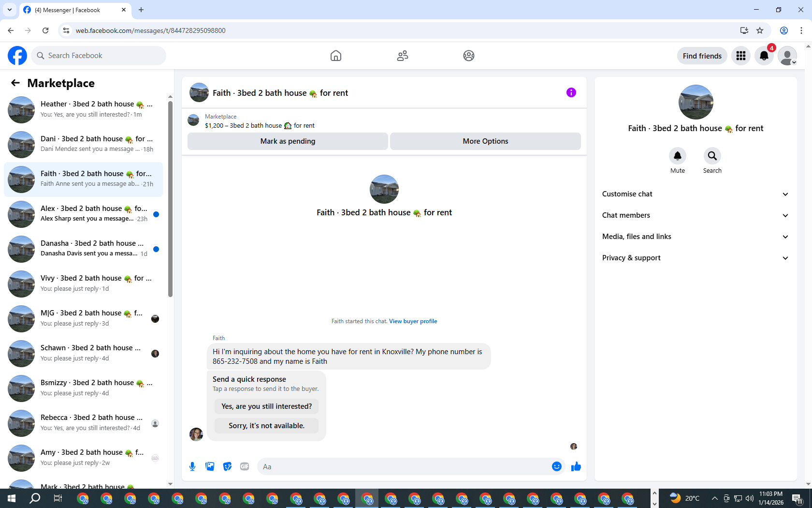Reload the page in browser toolbar
Image resolution: width=812 pixels, height=508 pixels.
coord(45,30)
